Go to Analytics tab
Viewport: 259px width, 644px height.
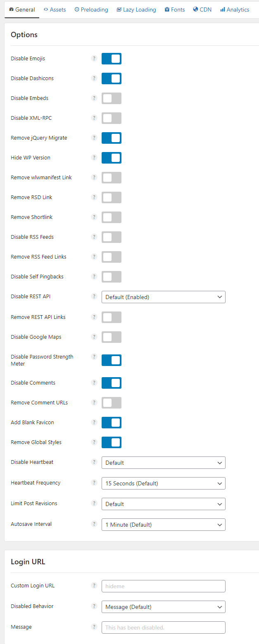235,10
